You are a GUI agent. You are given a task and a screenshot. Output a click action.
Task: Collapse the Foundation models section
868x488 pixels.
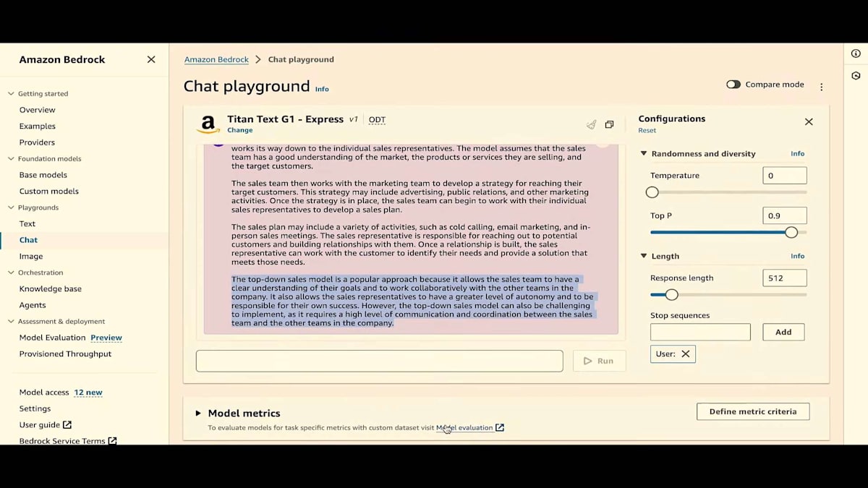point(11,158)
